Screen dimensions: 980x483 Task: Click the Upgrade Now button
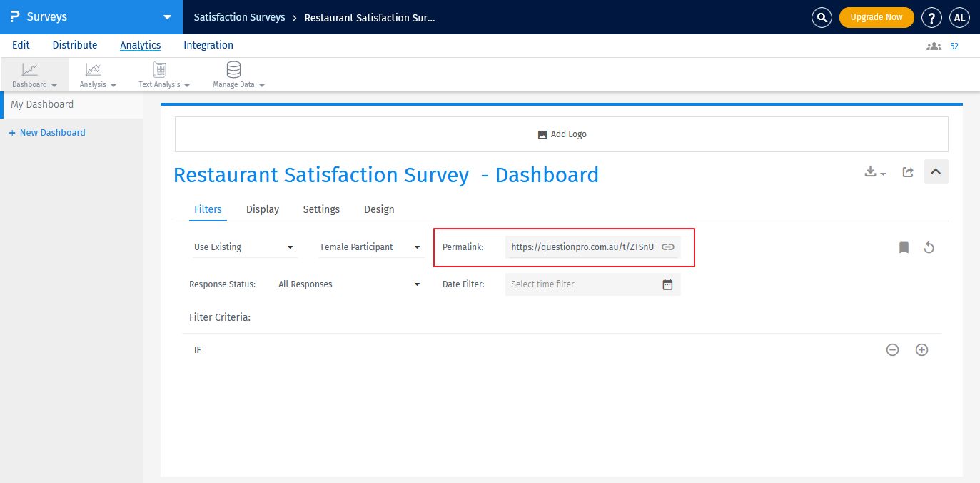point(876,17)
